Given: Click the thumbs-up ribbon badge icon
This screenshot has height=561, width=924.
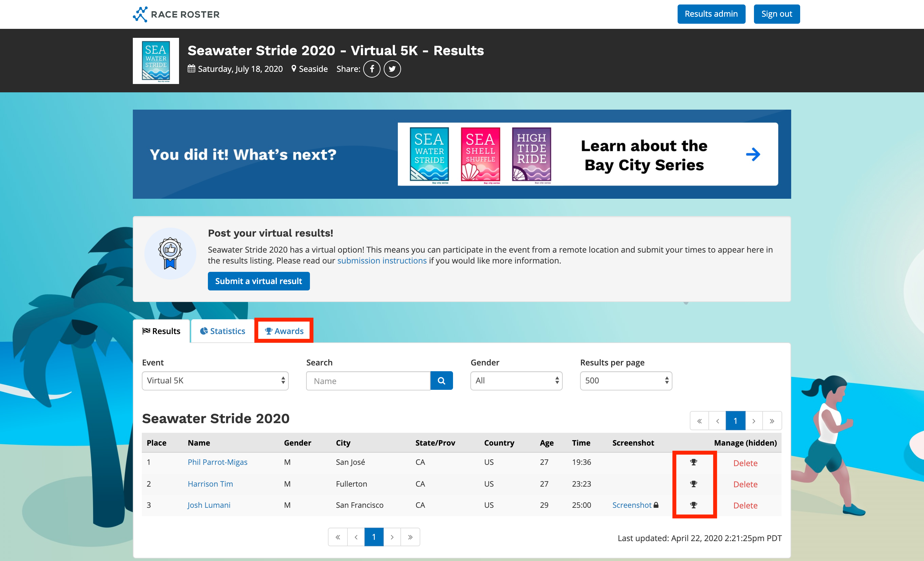Looking at the screenshot, I should tap(170, 253).
